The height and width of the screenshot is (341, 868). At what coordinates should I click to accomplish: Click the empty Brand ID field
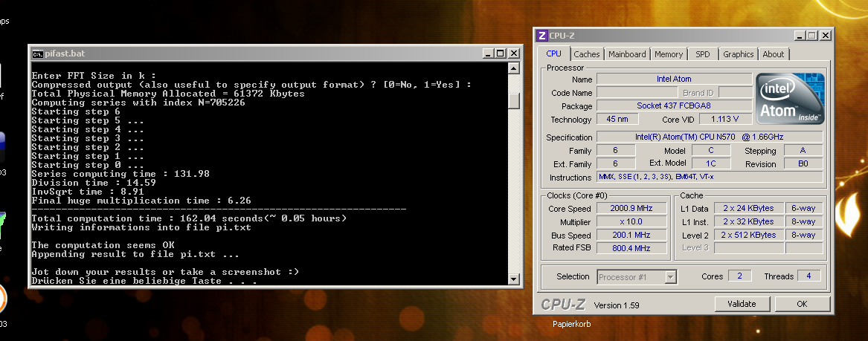735,92
